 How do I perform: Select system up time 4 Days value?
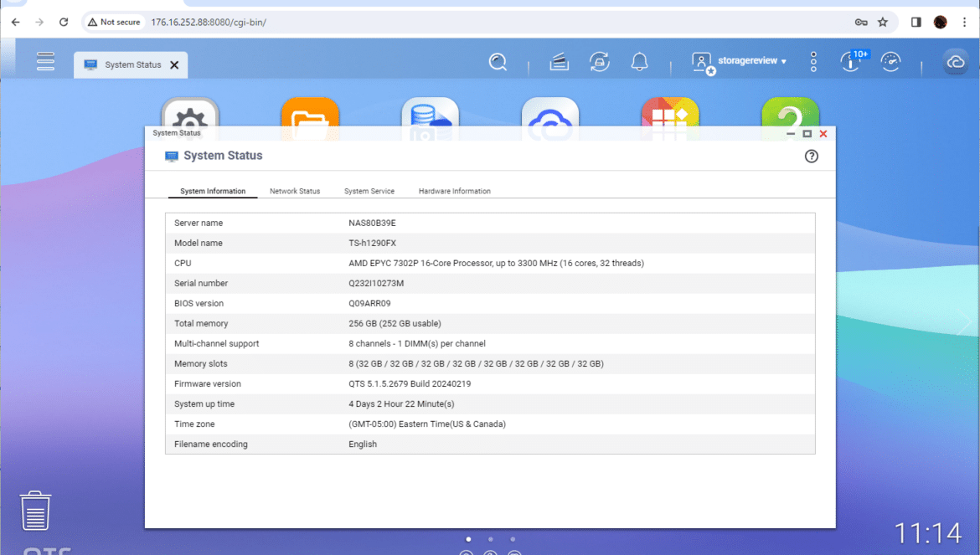pos(401,404)
